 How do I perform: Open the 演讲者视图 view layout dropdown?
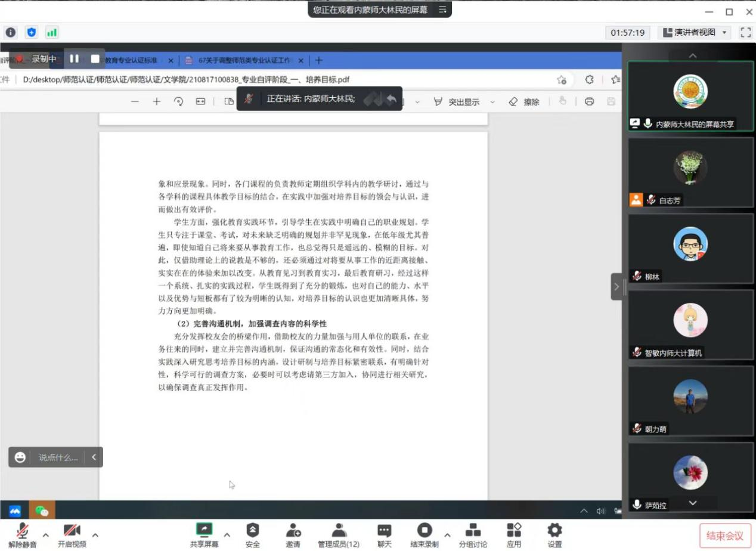coord(696,32)
